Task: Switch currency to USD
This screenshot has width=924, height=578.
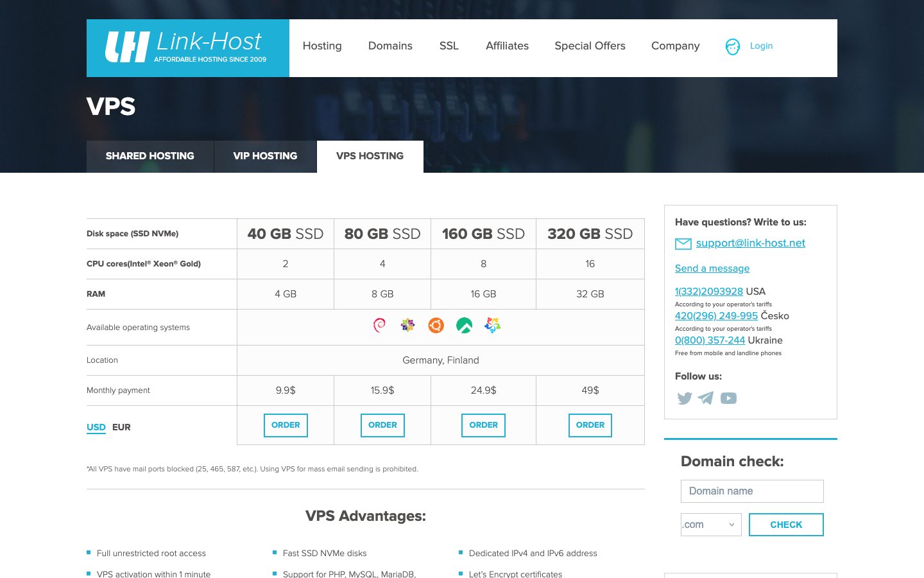Action: 96,427
